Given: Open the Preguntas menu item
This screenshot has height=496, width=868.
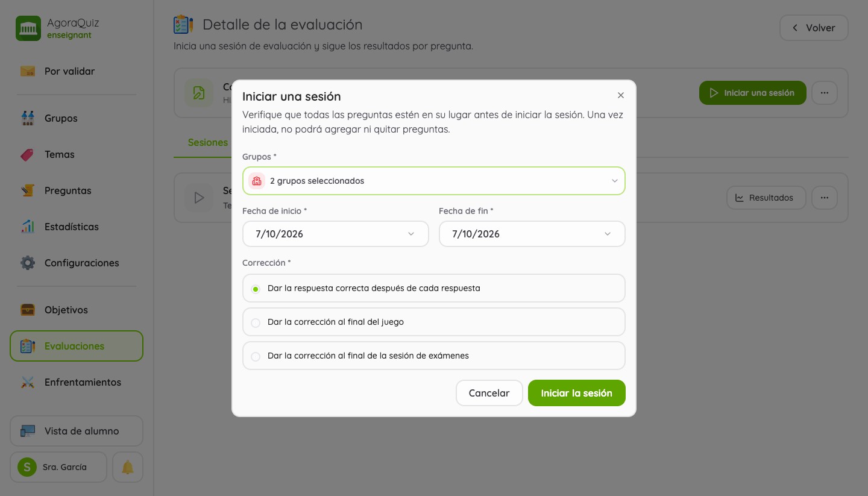Looking at the screenshot, I should click(77, 190).
